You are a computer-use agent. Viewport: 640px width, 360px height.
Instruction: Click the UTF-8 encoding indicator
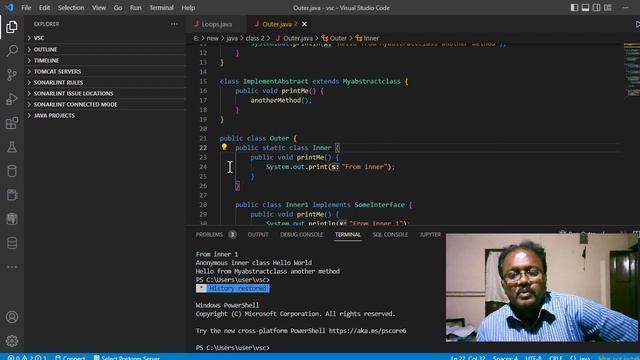[533, 358]
